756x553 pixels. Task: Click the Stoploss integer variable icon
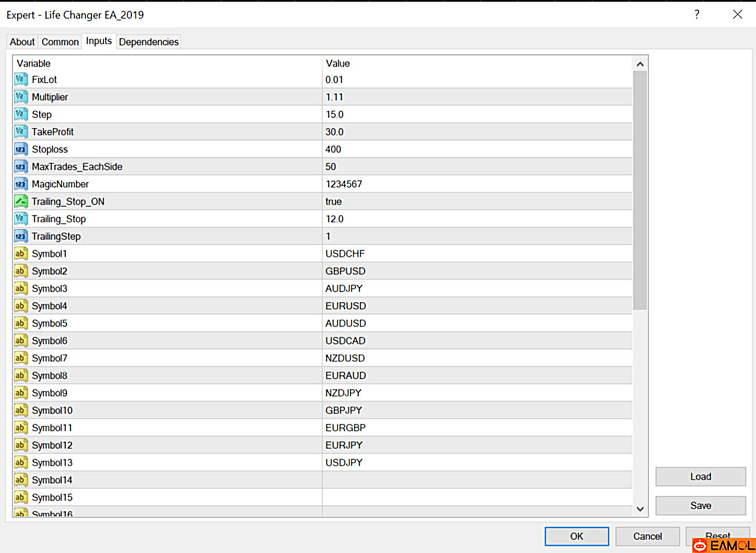[x=21, y=149]
